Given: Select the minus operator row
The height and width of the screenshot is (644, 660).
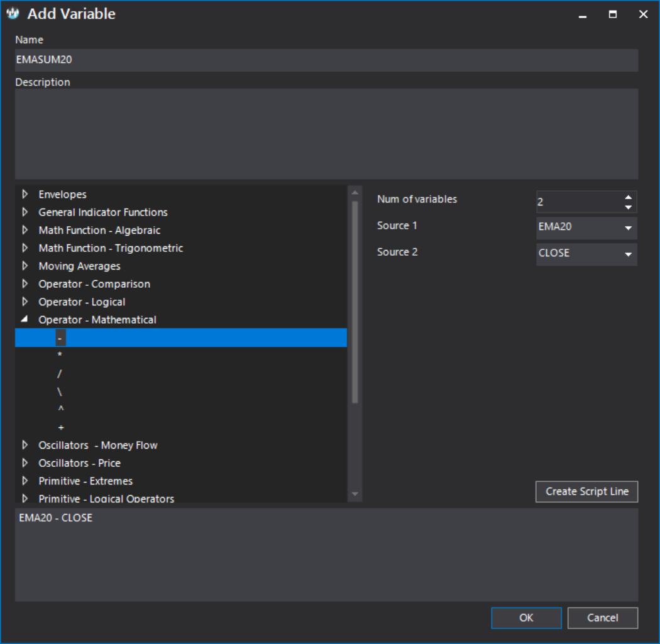Looking at the screenshot, I should click(181, 338).
